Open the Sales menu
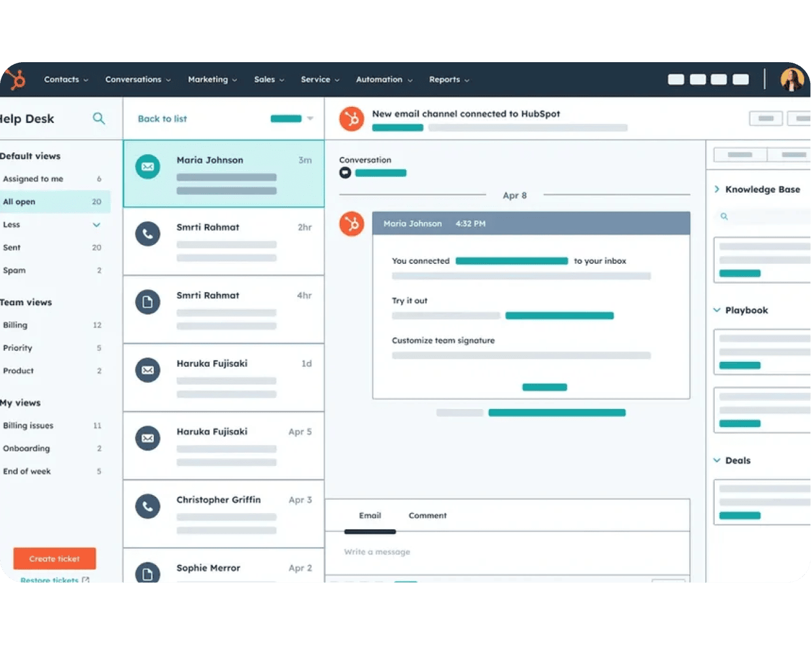This screenshot has width=812, height=645. (x=269, y=79)
